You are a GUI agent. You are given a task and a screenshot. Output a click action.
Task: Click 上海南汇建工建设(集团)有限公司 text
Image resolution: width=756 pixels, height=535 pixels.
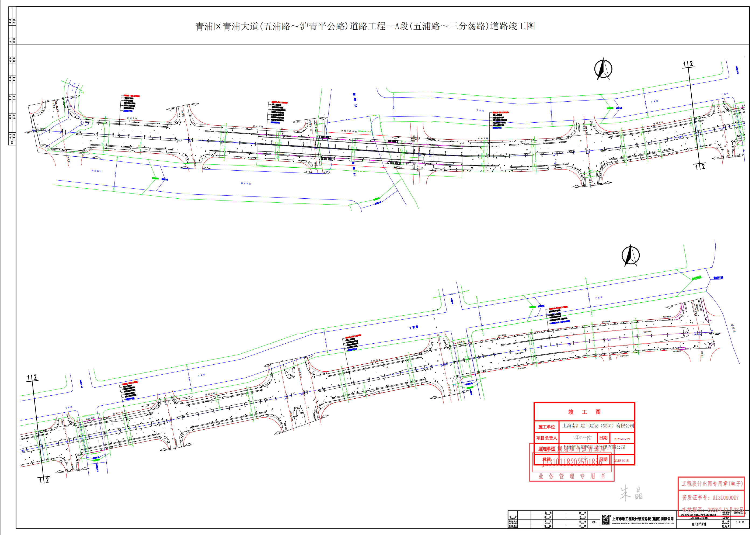(x=598, y=426)
